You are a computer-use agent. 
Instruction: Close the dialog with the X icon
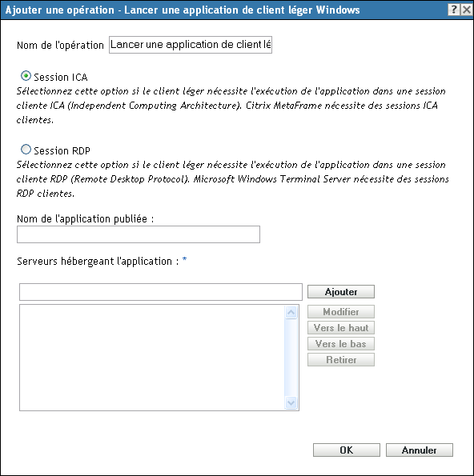466,10
